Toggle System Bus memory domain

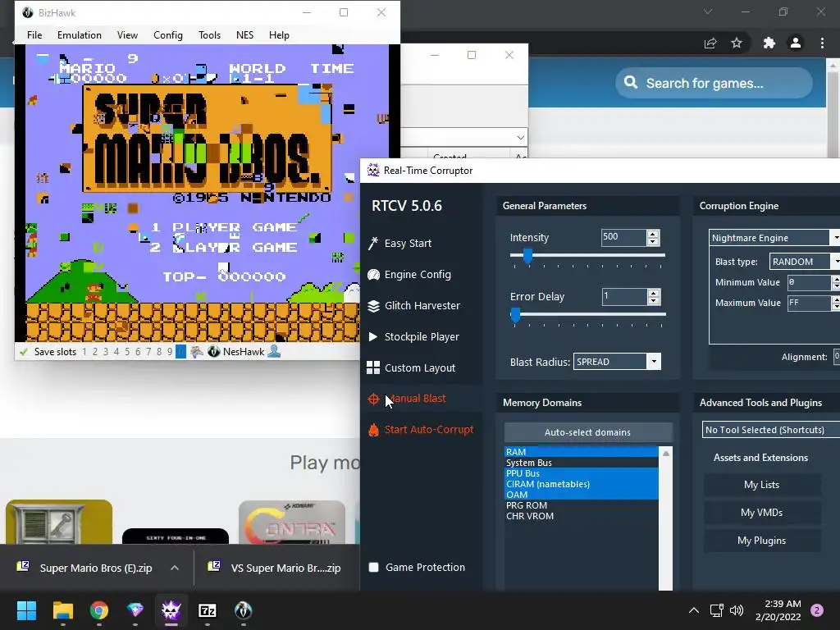(582, 463)
